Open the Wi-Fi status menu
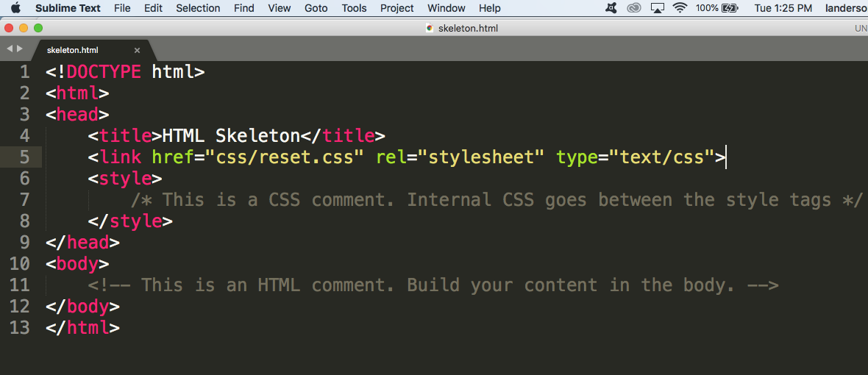Image resolution: width=868 pixels, height=375 pixels. [x=680, y=8]
